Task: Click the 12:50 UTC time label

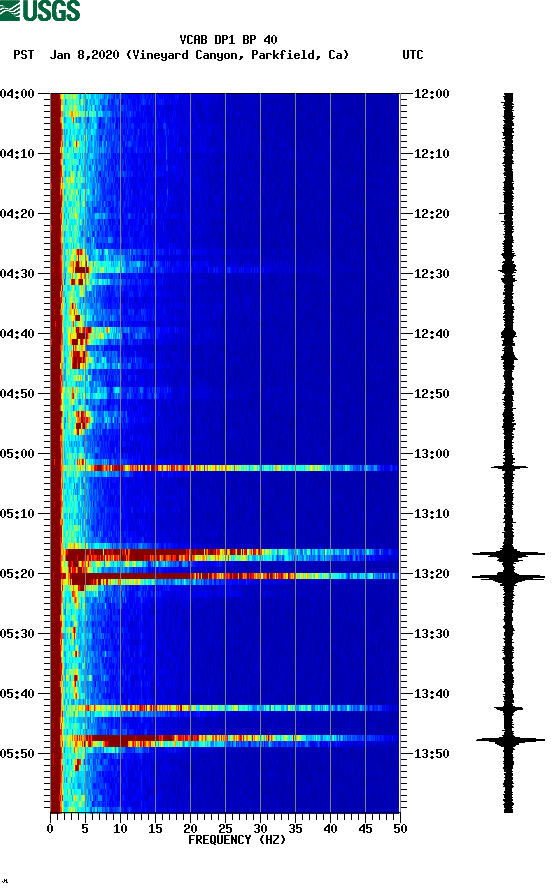Action: coord(432,394)
